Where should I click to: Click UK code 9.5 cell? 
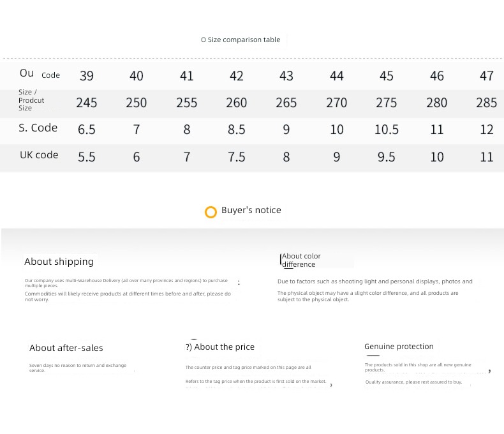tap(387, 157)
